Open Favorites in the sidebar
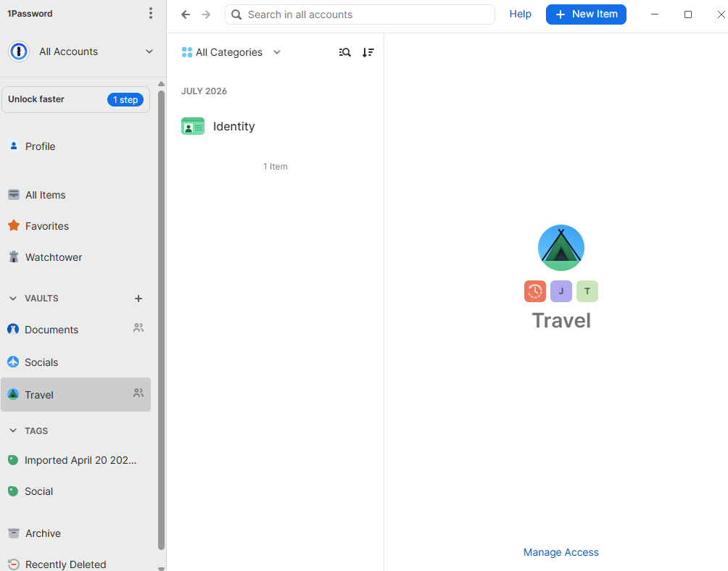Image resolution: width=728 pixels, height=571 pixels. tap(75, 226)
